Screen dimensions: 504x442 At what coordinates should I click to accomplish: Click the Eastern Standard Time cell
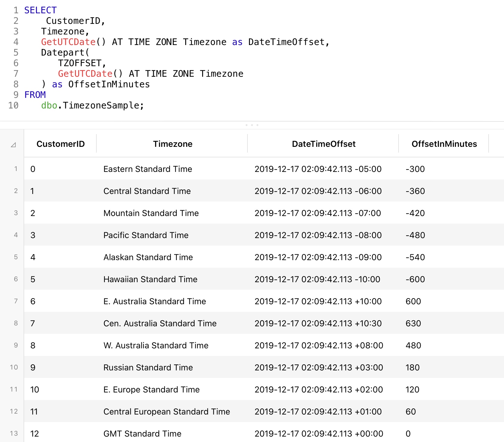click(147, 169)
